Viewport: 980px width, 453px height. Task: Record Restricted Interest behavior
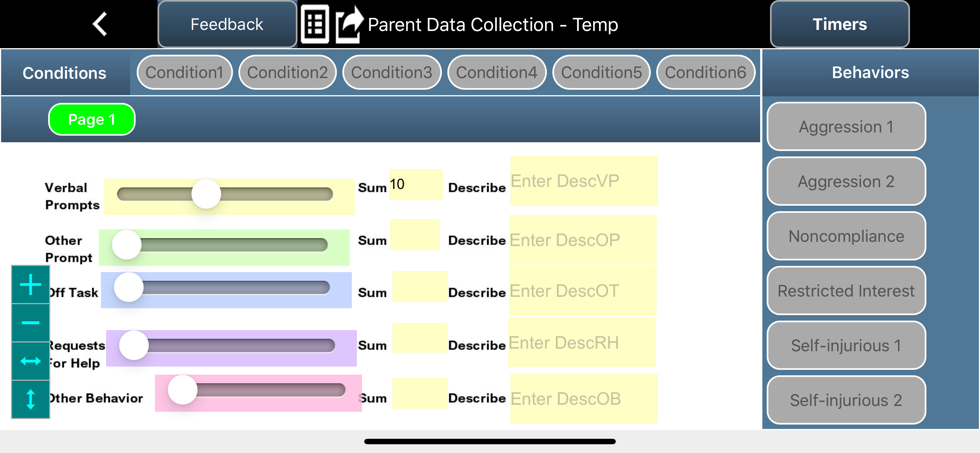click(x=846, y=291)
